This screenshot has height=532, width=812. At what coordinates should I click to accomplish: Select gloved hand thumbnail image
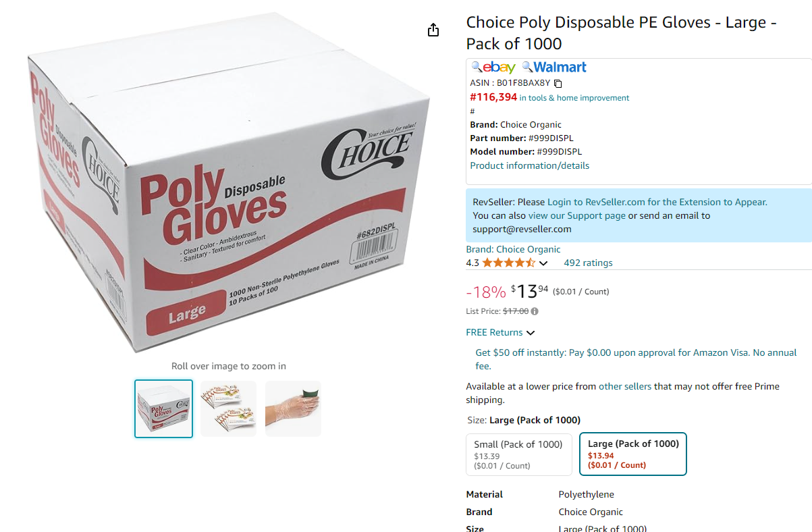(x=293, y=408)
